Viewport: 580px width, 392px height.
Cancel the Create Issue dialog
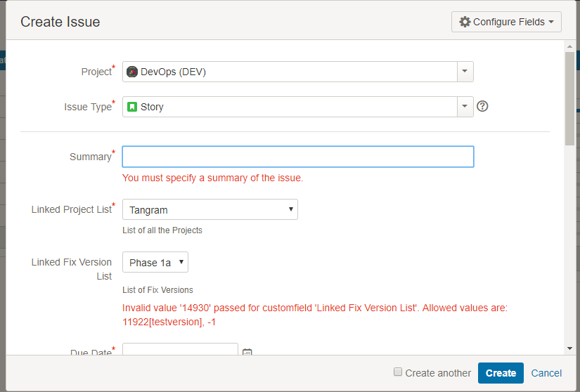point(546,373)
